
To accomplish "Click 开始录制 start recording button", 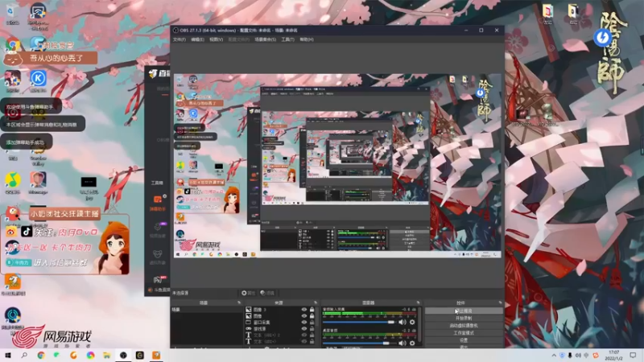I will click(x=464, y=318).
